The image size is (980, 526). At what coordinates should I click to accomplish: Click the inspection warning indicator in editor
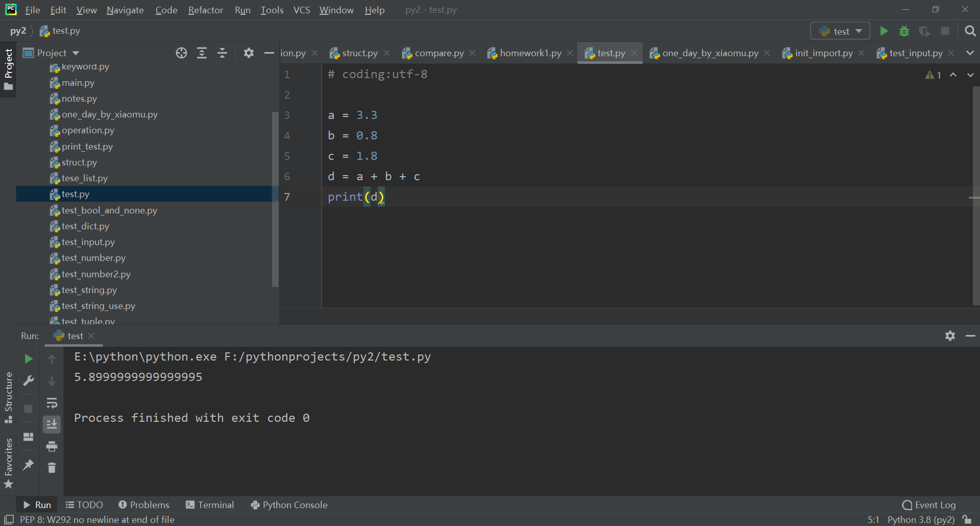click(933, 75)
